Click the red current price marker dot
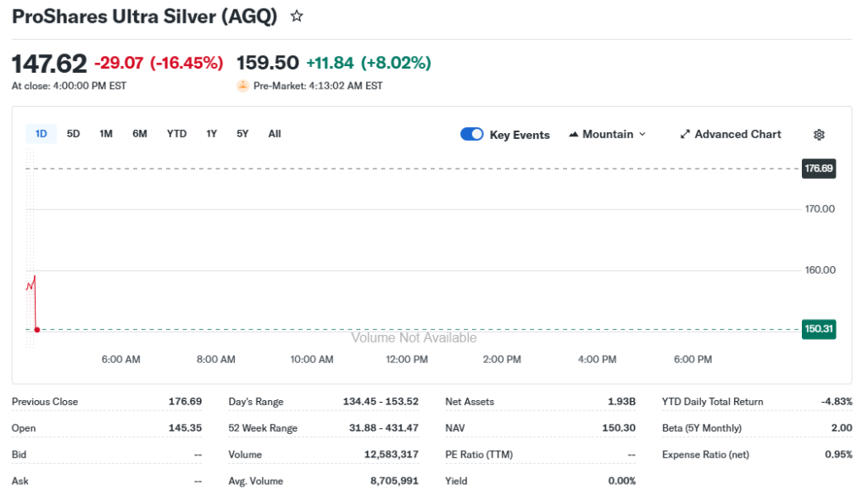Image resolution: width=868 pixels, height=501 pixels. point(36,329)
